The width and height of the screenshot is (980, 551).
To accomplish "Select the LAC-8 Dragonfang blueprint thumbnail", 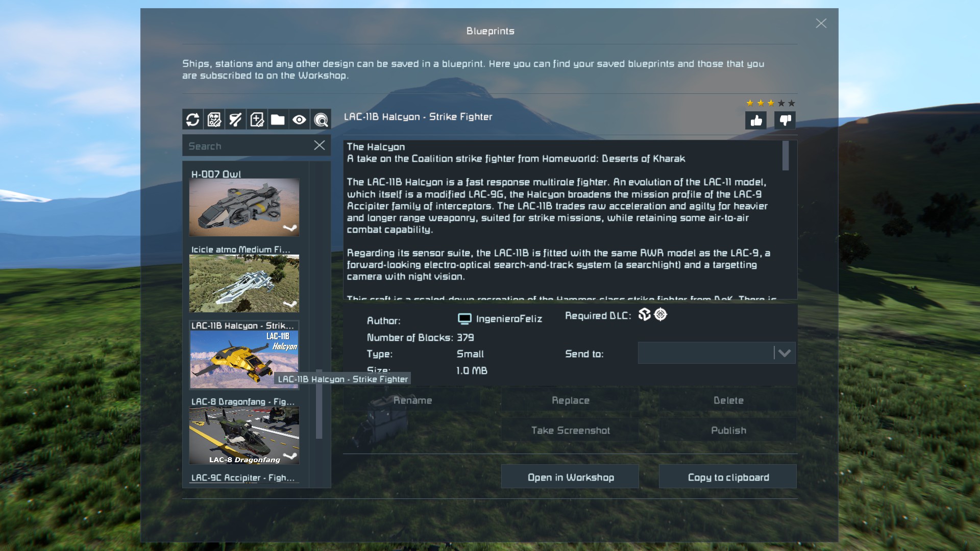I will [244, 435].
